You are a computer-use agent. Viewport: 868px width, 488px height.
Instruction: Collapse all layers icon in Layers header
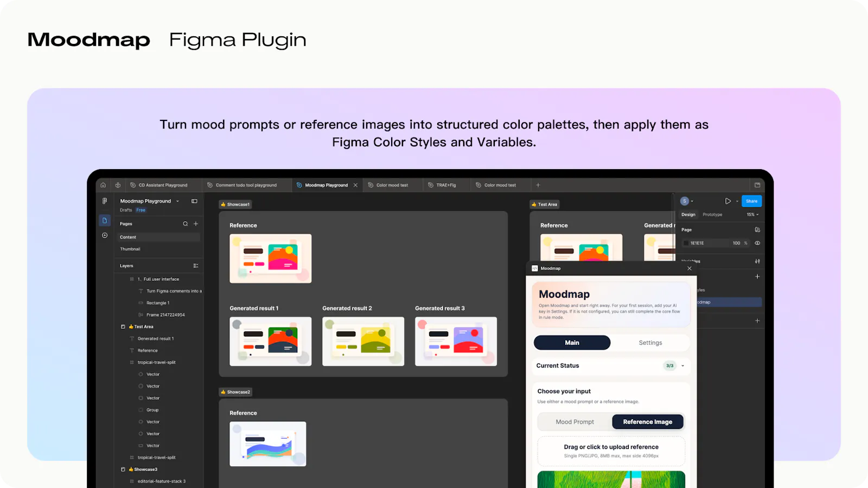pyautogui.click(x=196, y=266)
